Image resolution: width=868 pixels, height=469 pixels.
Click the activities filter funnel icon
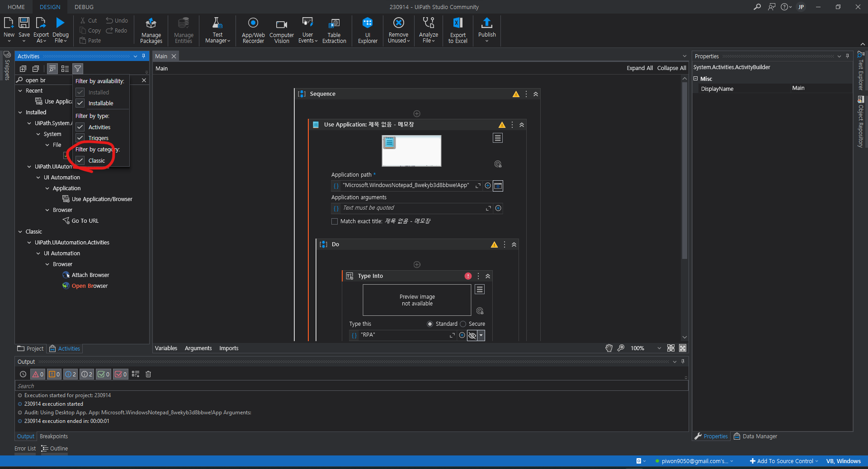point(78,69)
